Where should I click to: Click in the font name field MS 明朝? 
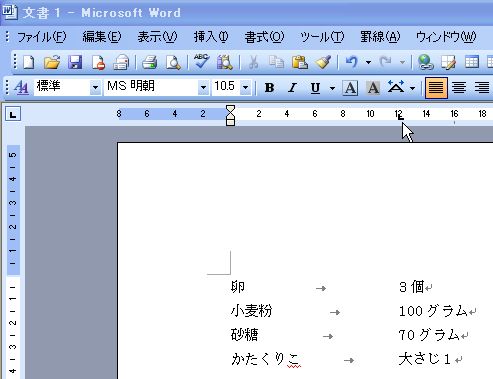(x=151, y=87)
